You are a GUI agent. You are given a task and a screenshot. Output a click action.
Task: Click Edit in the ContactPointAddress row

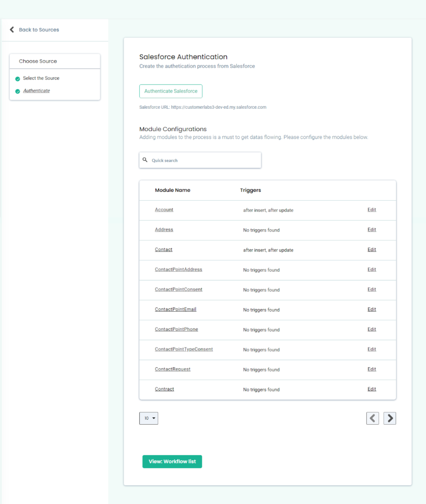(x=372, y=269)
